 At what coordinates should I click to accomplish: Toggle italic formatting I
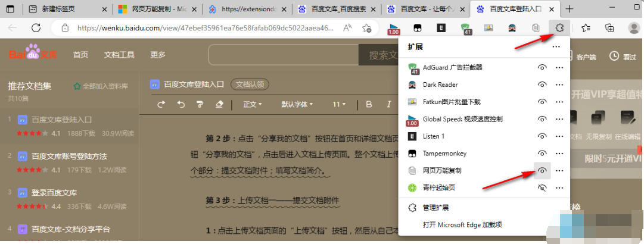point(388,105)
